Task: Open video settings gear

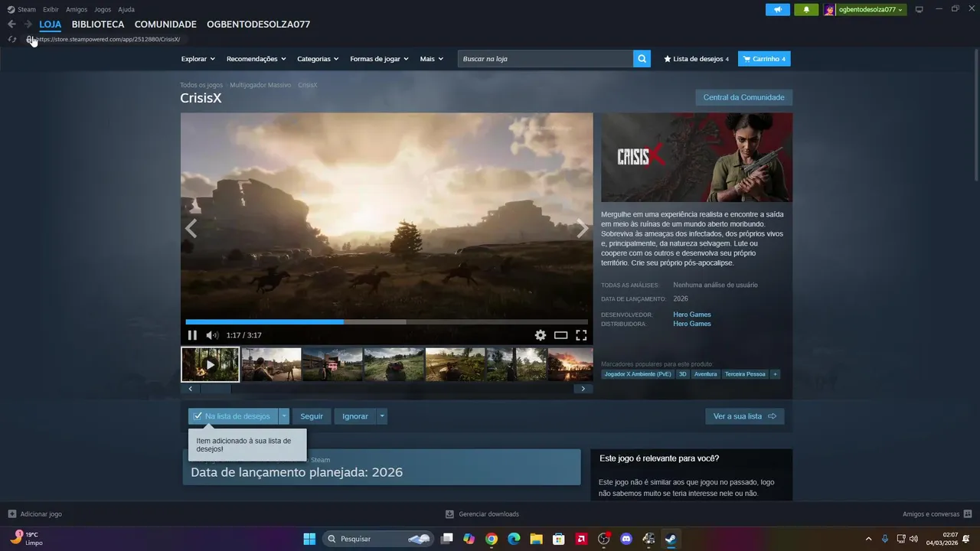Action: 541,335
